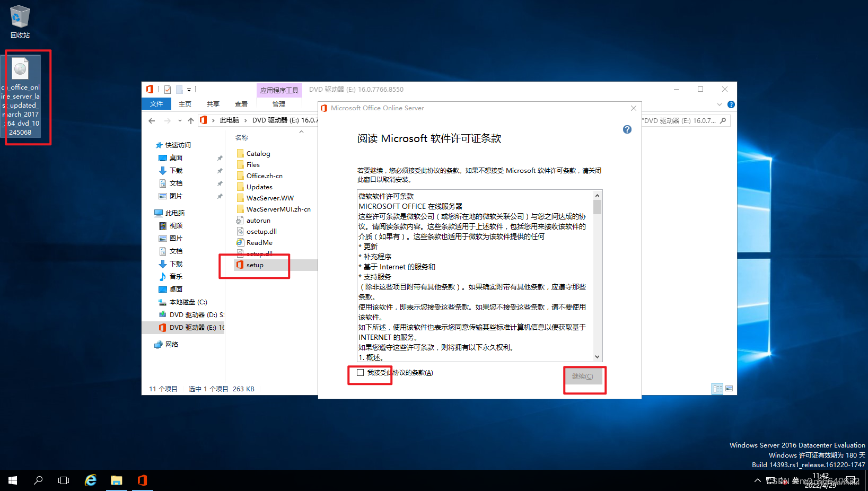Click the 继续(C) continue button
This screenshot has width=868, height=491.
click(582, 376)
